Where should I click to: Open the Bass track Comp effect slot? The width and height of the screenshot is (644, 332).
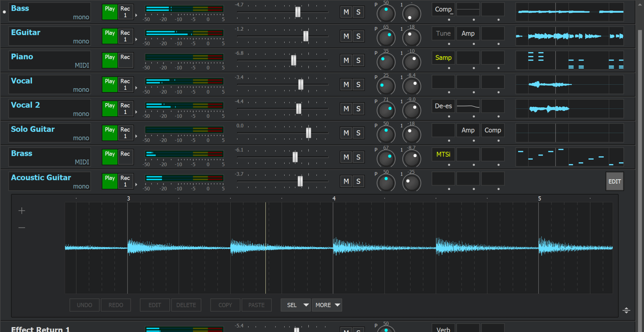coord(443,9)
